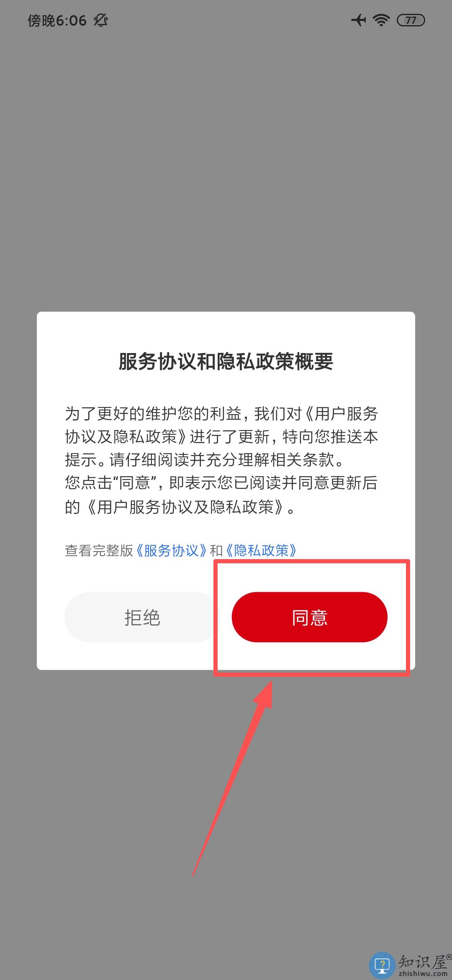Tap the 和 text between the two links

[x=216, y=550]
